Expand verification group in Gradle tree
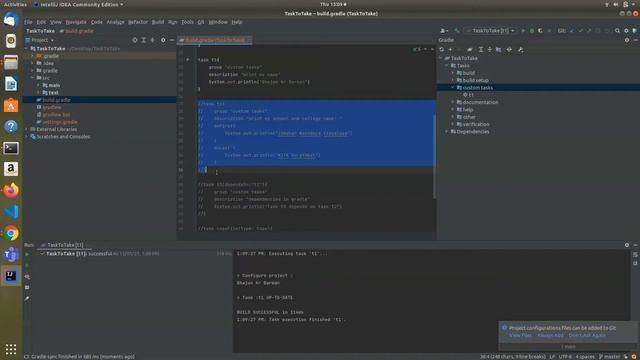The width and height of the screenshot is (640, 360). click(453, 124)
